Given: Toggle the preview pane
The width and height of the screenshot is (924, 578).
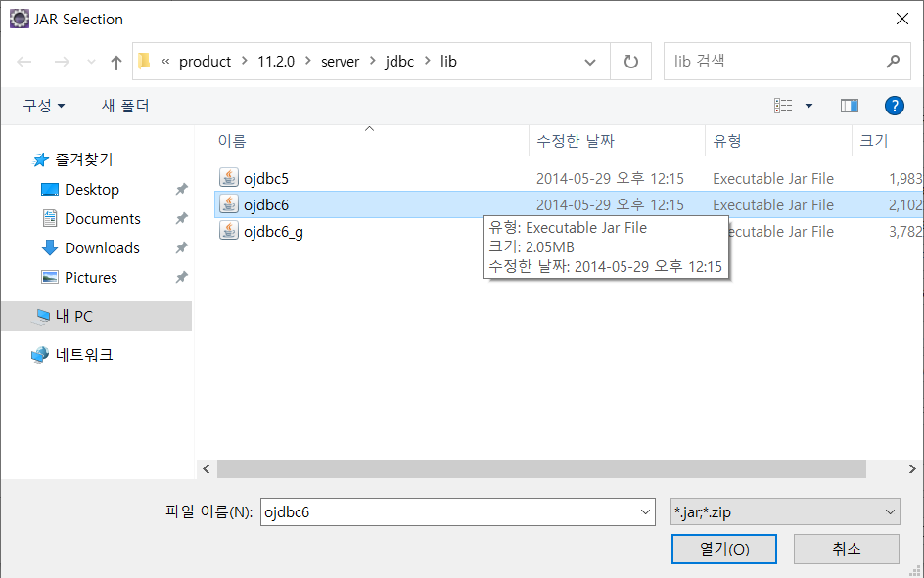Looking at the screenshot, I should click(850, 106).
